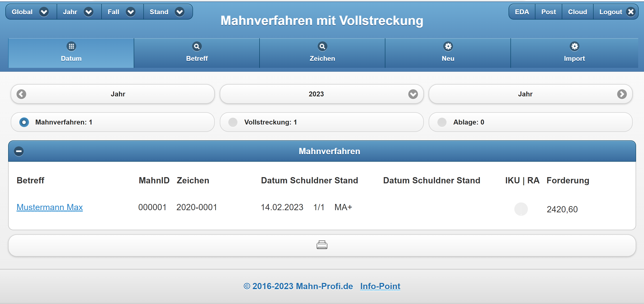Image resolution: width=644 pixels, height=304 pixels.
Task: Click the printer icon below the table
Action: click(322, 245)
